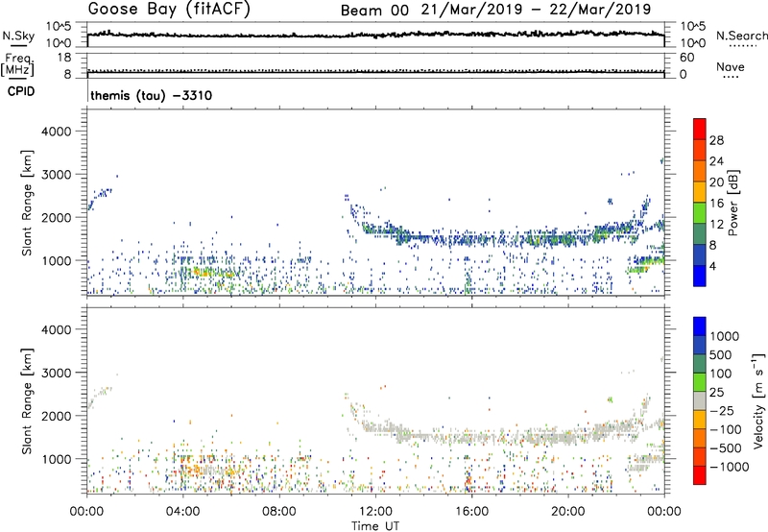Select the "Freq. [MHz]" axis label
The width and height of the screenshot is (768, 532).
(18, 64)
